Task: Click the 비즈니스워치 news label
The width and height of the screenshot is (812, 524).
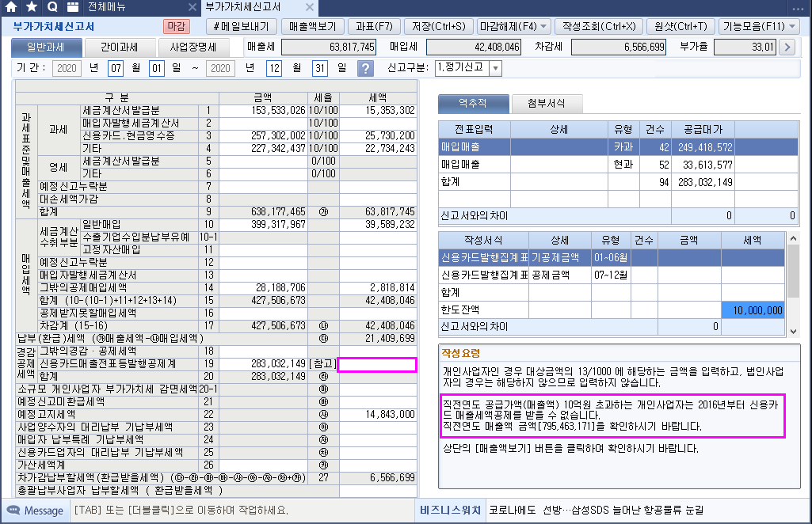Action: pyautogui.click(x=450, y=510)
